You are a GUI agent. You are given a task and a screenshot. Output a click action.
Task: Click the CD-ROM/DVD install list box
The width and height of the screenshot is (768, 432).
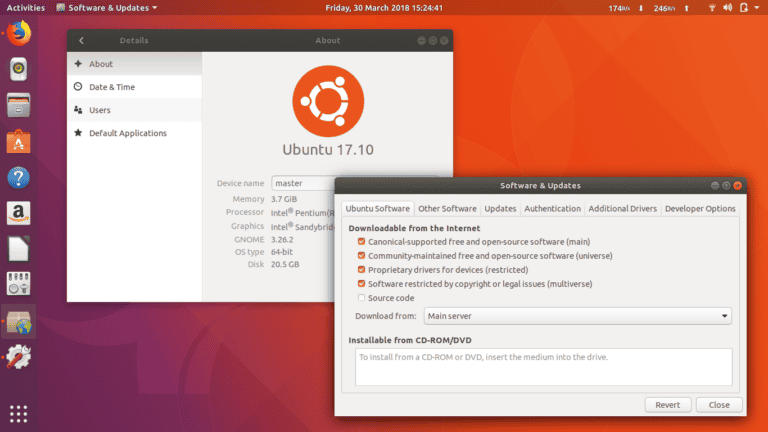click(544, 367)
